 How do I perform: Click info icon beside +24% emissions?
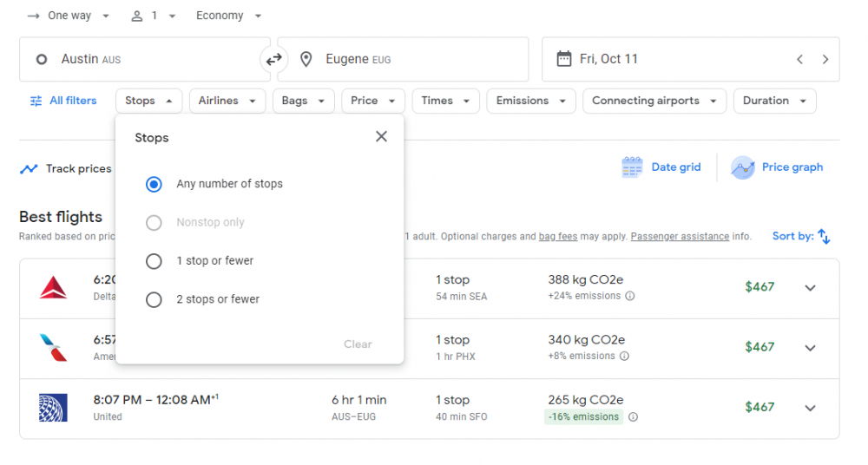click(x=630, y=296)
